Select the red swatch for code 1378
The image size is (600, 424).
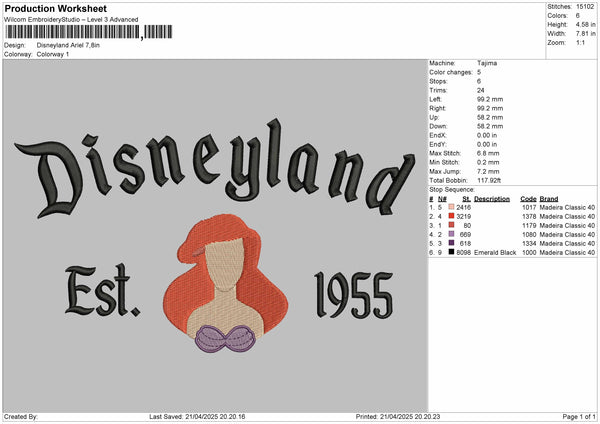(x=452, y=216)
